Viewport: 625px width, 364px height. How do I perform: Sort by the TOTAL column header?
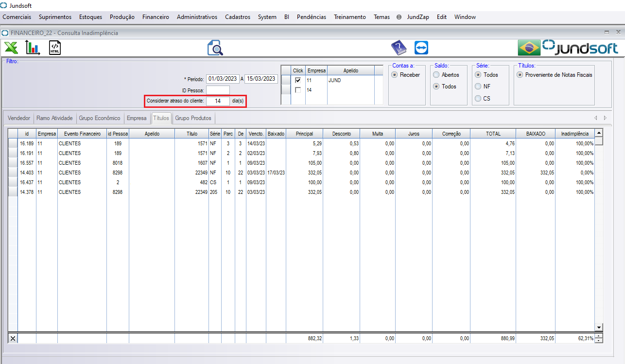click(x=494, y=133)
